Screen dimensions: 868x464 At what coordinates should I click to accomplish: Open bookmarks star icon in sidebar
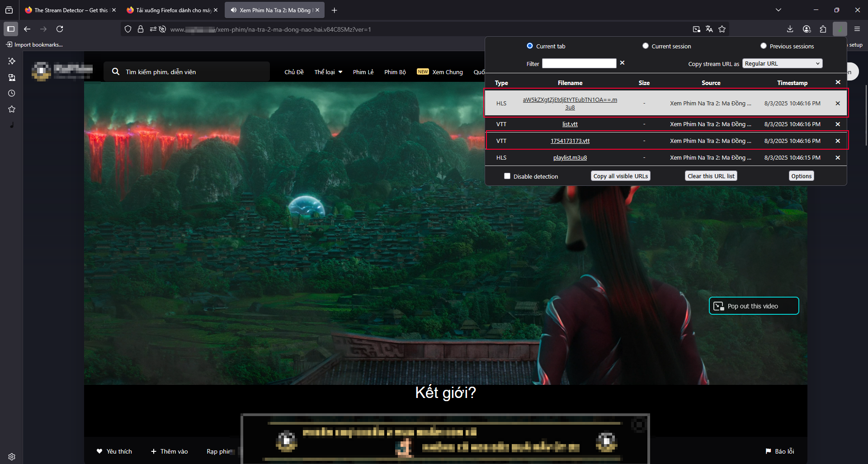pyautogui.click(x=12, y=109)
